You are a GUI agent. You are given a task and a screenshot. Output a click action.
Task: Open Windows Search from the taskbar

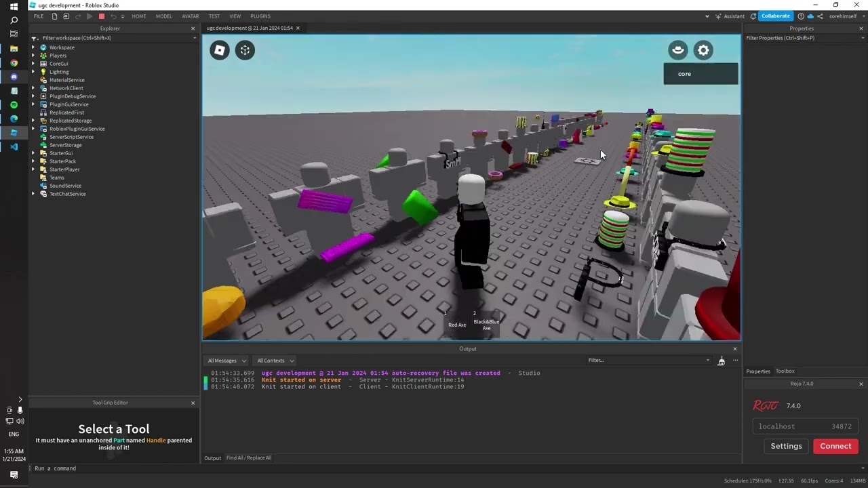coord(14,20)
